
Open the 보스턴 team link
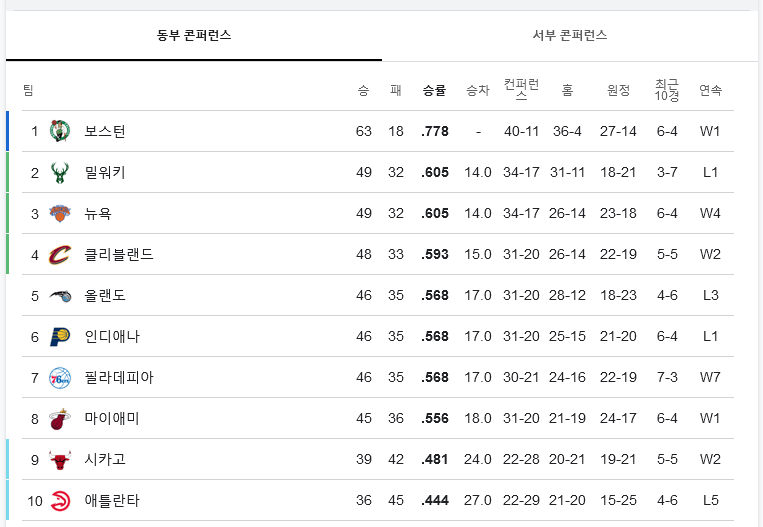[x=105, y=131]
